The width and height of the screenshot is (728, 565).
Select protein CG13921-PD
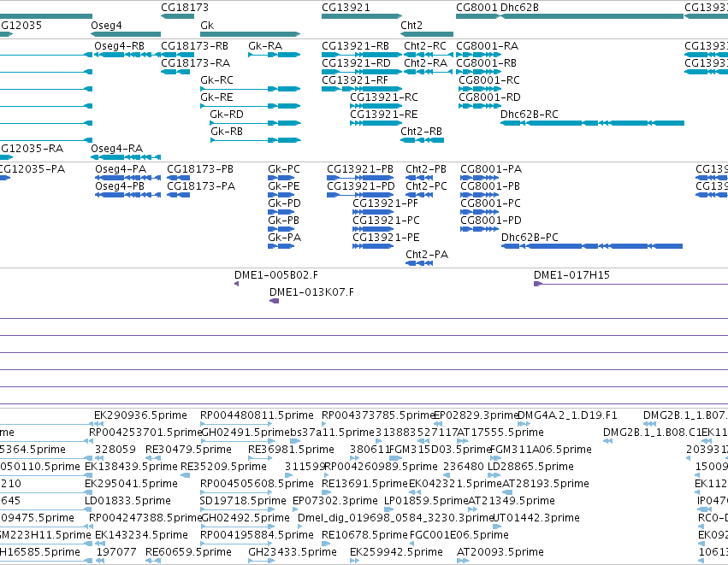361,186
